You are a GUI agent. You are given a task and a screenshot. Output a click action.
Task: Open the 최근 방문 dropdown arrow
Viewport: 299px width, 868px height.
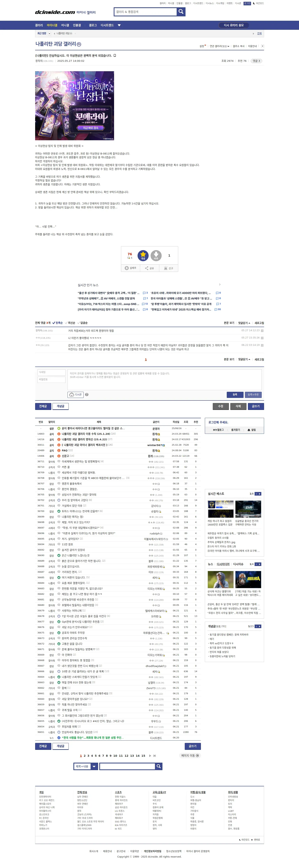click(x=50, y=34)
